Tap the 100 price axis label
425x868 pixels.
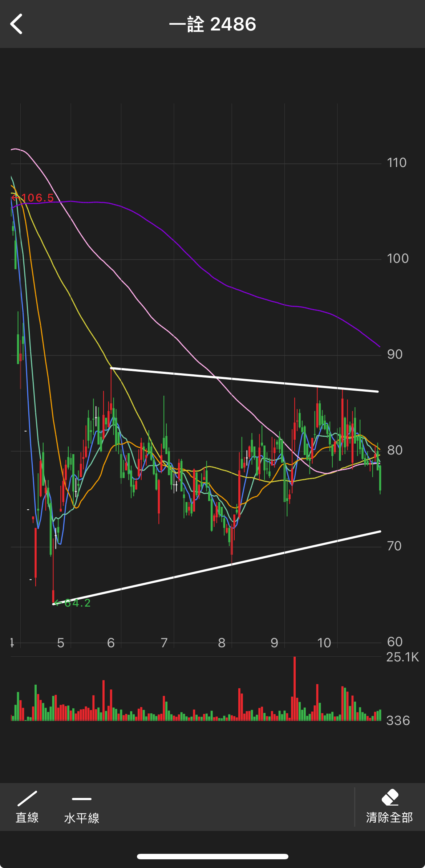pos(397,258)
